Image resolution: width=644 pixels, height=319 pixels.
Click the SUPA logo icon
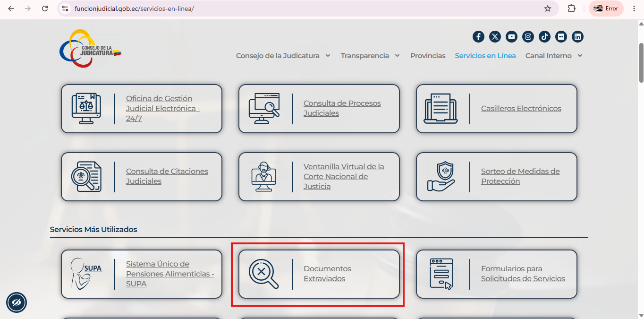[86, 274]
